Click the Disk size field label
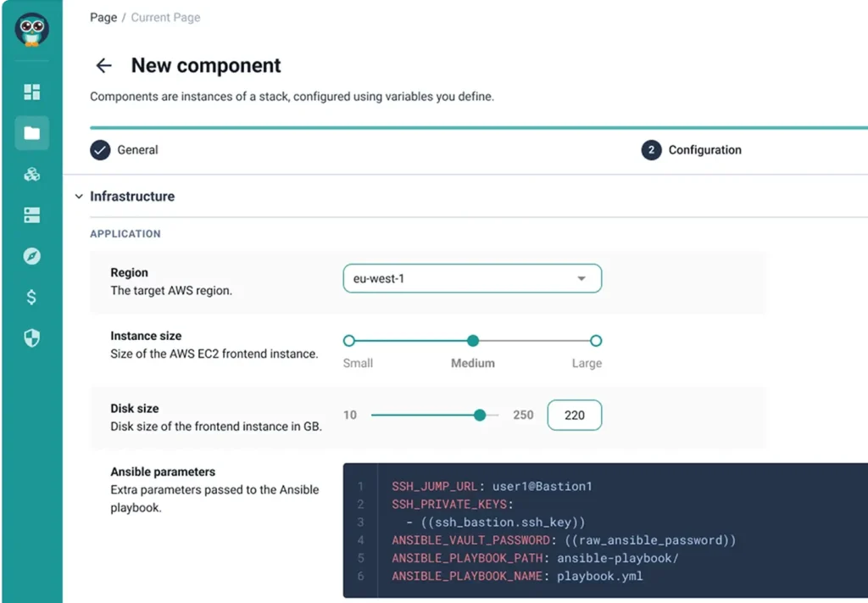 (135, 408)
